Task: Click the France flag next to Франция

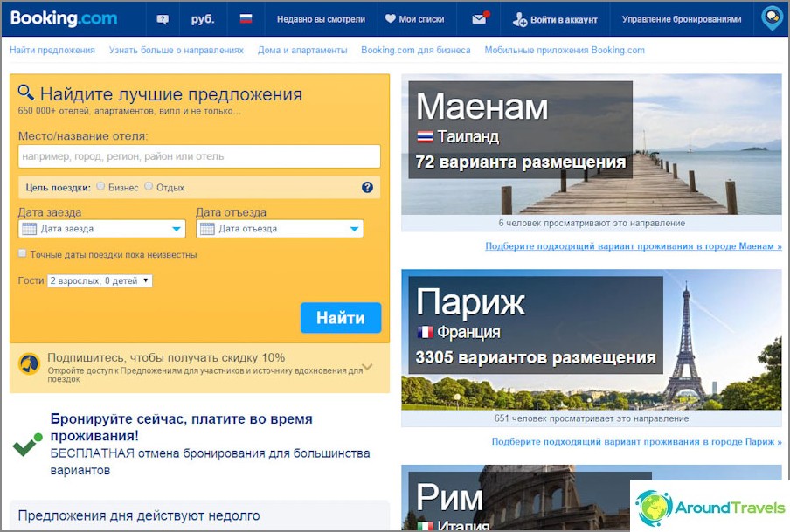Action: 426,332
